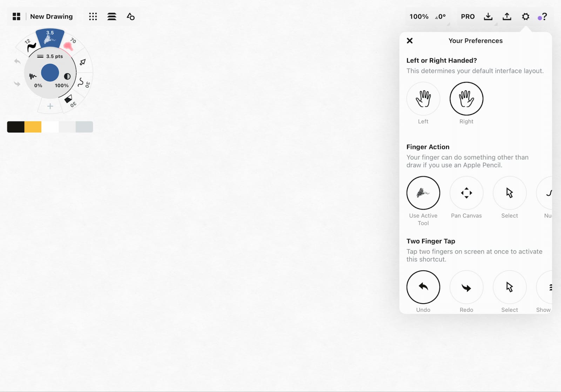Close the Your Preferences panel
The height and width of the screenshot is (392, 561).
click(410, 41)
